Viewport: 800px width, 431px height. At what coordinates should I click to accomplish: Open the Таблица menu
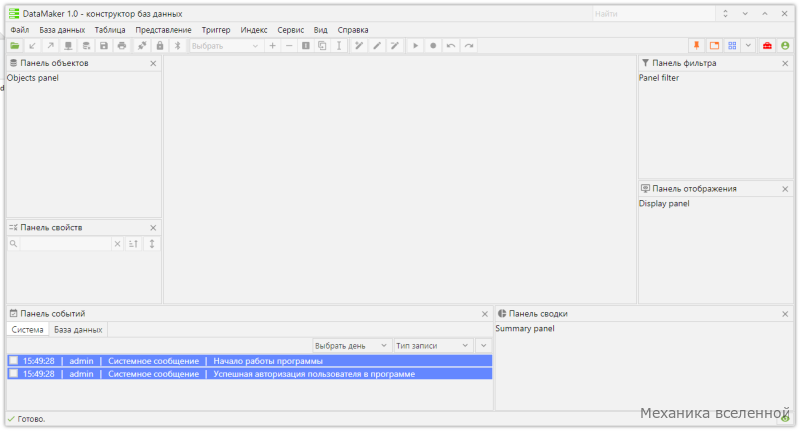click(110, 30)
